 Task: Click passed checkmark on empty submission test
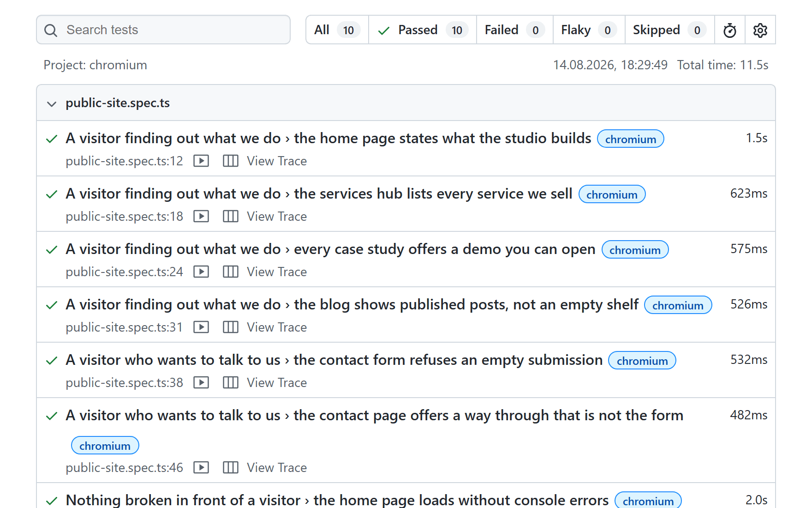[52, 361]
